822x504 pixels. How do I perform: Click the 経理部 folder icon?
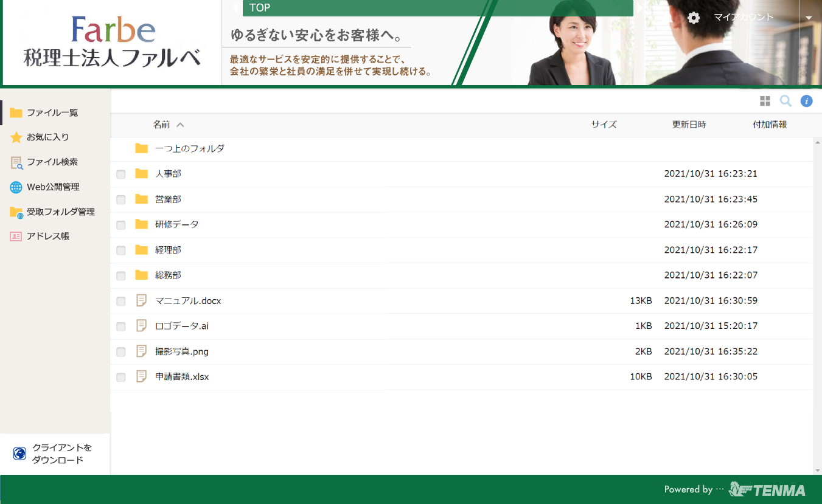142,250
